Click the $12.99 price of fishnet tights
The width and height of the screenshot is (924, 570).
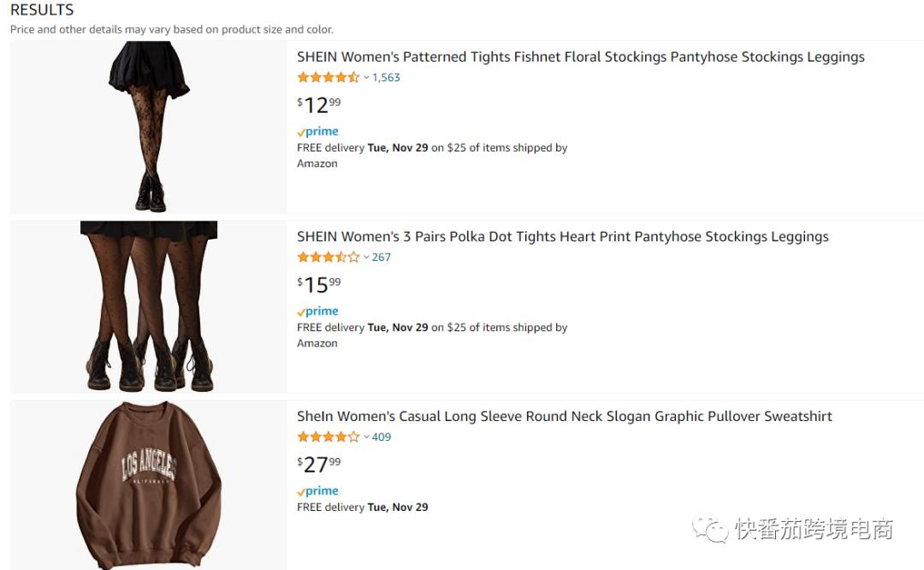318,105
